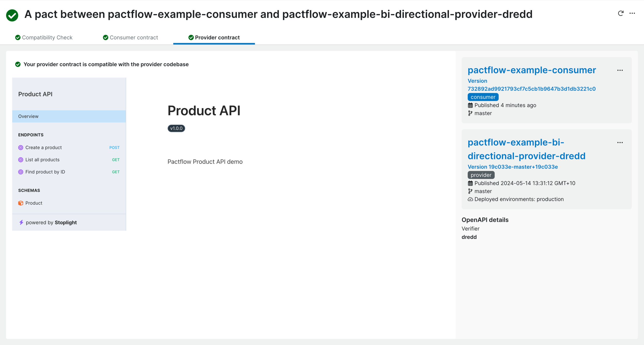
Task: Select the Stoplight lightning bolt icon
Action: 21,222
